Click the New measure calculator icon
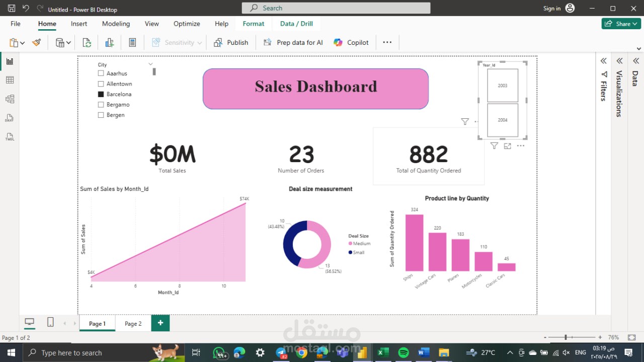Image resolution: width=644 pixels, height=362 pixels. [132, 43]
